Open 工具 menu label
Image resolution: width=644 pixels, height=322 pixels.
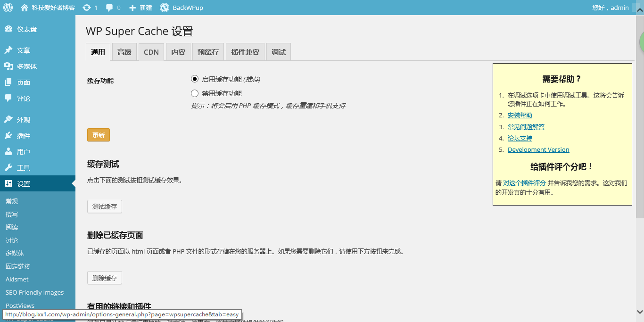(x=24, y=168)
